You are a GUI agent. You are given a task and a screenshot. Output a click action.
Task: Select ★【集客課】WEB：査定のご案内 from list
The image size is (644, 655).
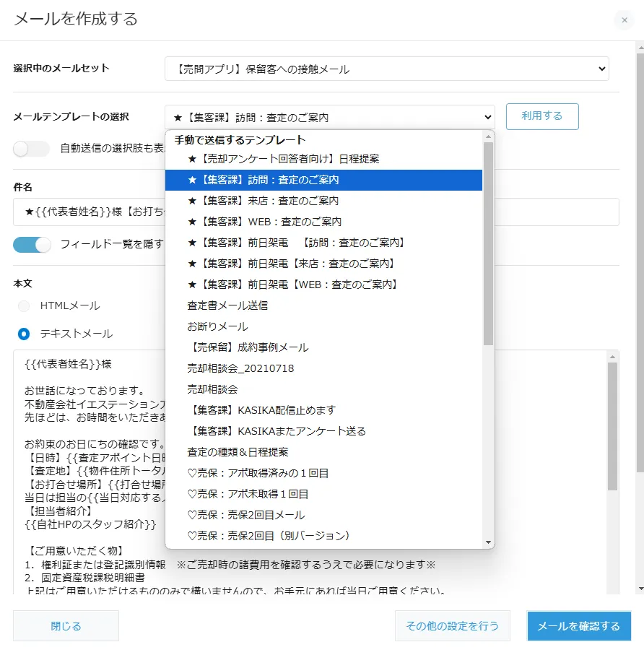pyautogui.click(x=264, y=222)
